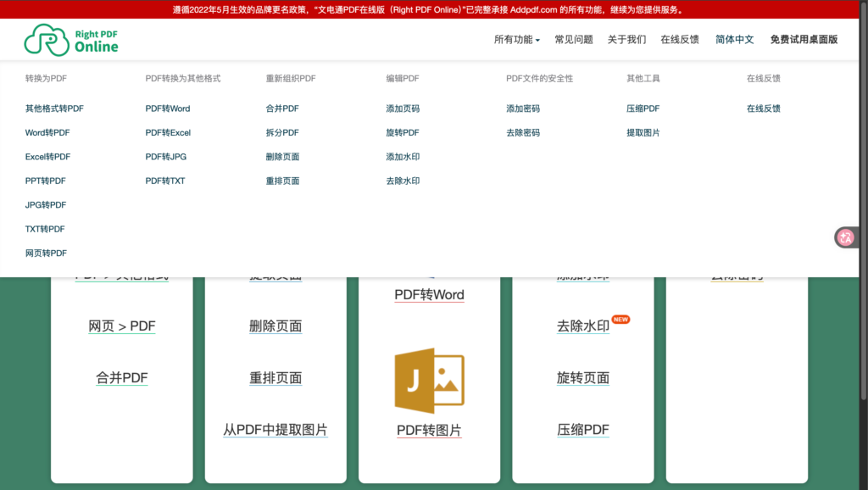Open PDF转TXT menu entry

pyautogui.click(x=165, y=181)
